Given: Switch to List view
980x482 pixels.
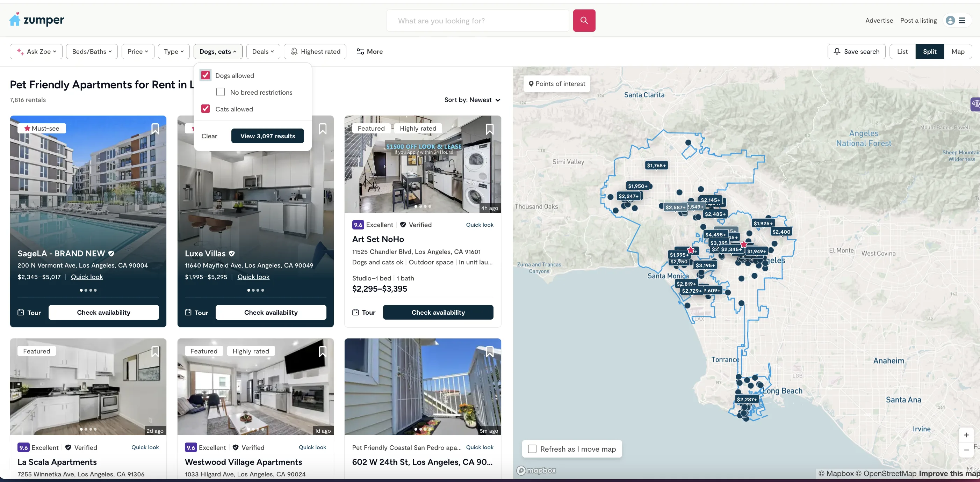Looking at the screenshot, I should 902,51.
